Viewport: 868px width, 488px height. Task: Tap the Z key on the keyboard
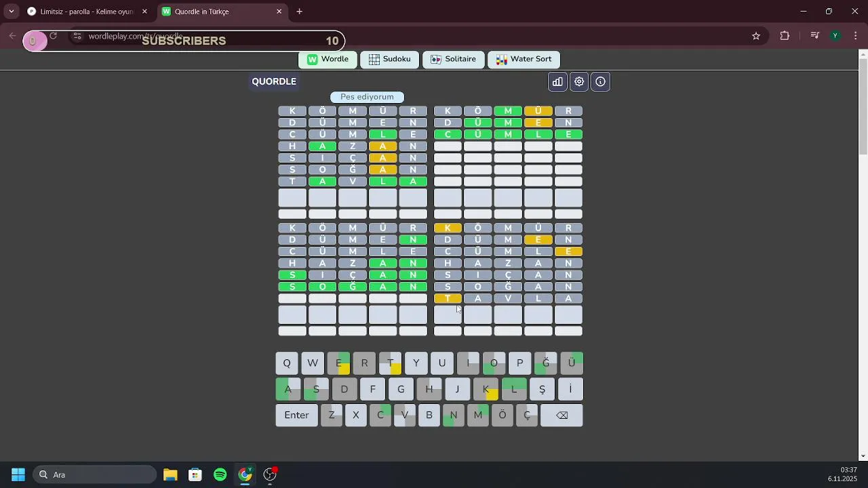pos(332,415)
